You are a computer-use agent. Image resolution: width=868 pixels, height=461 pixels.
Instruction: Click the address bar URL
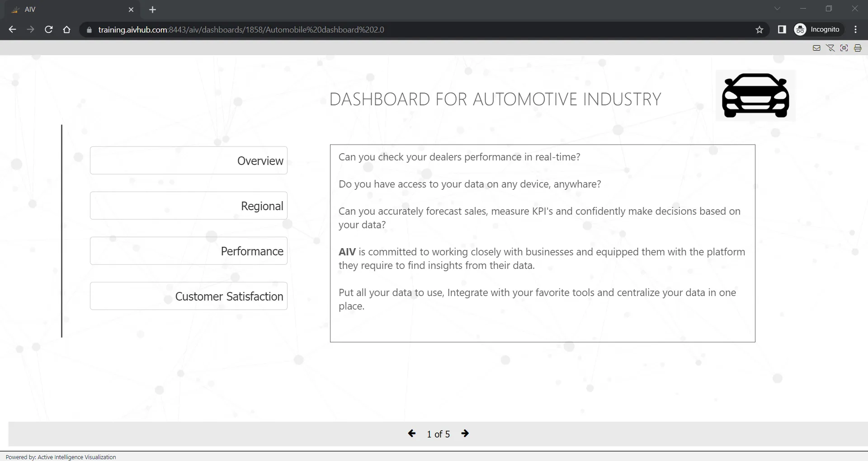241,30
